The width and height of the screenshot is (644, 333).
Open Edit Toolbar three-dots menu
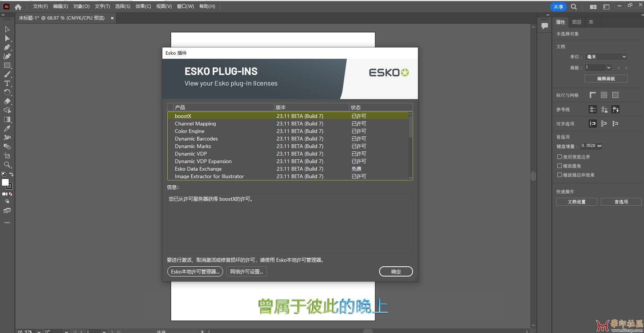point(7,223)
